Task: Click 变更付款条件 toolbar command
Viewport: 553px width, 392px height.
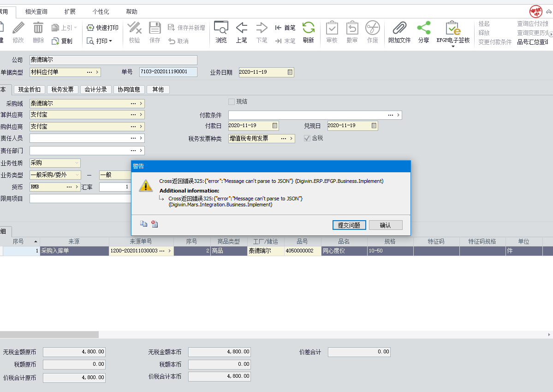Action: (495, 42)
